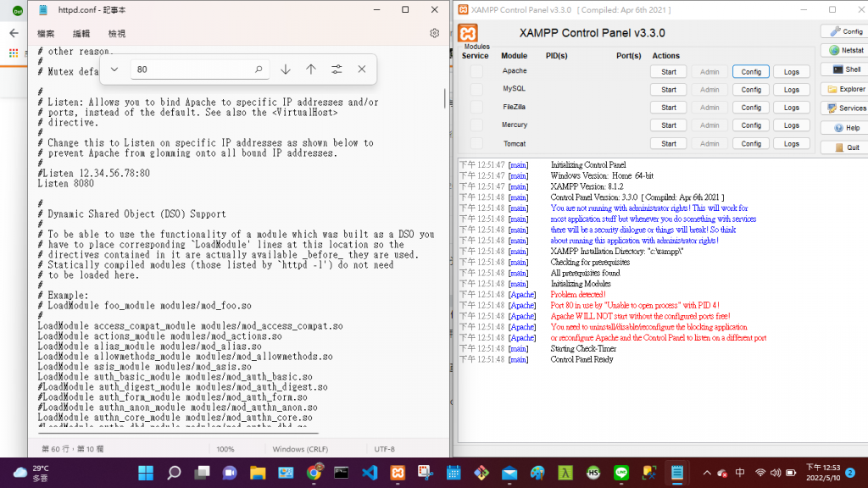Open Services from XAMPP sidebar
Viewport: 868px width, 488px height.
coord(845,108)
